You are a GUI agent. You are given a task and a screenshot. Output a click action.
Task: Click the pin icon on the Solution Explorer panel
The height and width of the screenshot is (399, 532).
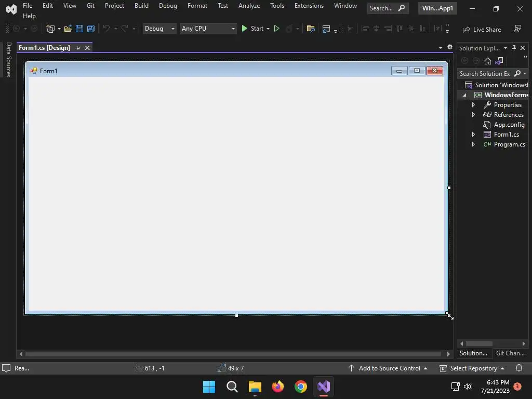(x=514, y=48)
